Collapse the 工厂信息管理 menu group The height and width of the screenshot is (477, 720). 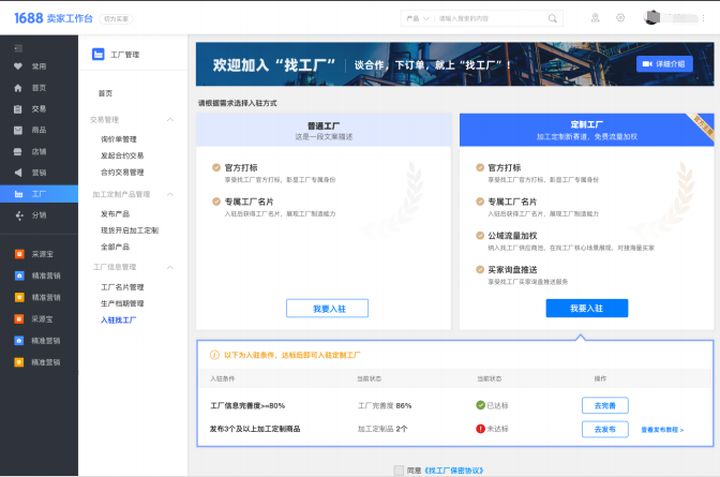tap(170, 267)
